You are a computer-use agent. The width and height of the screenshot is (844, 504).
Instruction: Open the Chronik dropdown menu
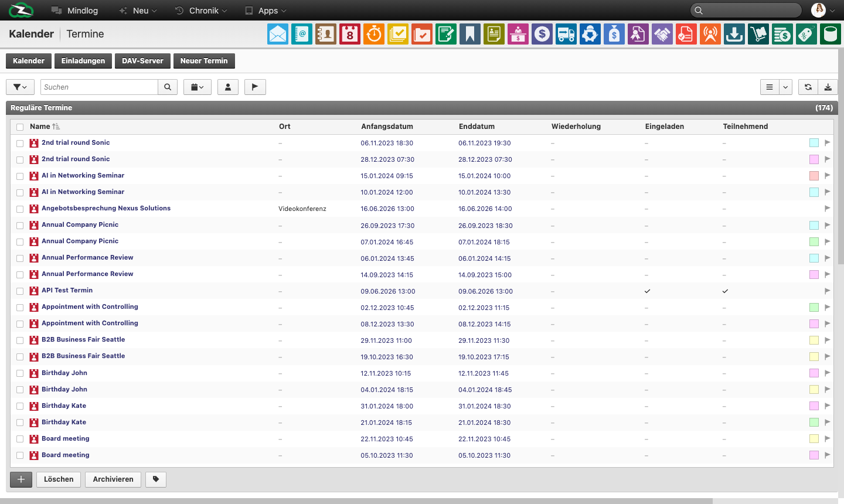[x=201, y=11]
